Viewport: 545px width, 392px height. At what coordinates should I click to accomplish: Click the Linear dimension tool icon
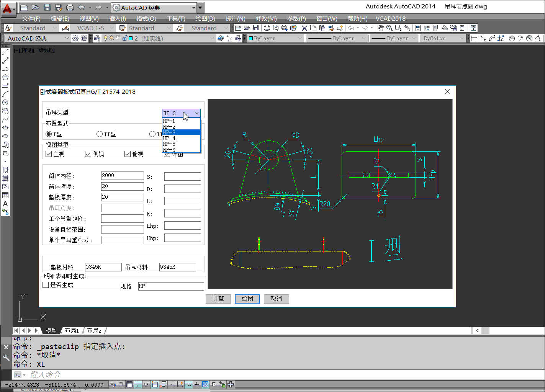click(474, 38)
